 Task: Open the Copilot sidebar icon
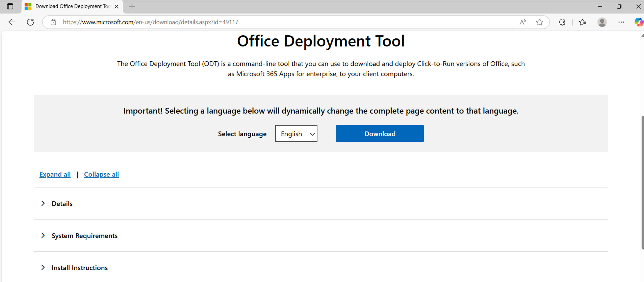(639, 22)
